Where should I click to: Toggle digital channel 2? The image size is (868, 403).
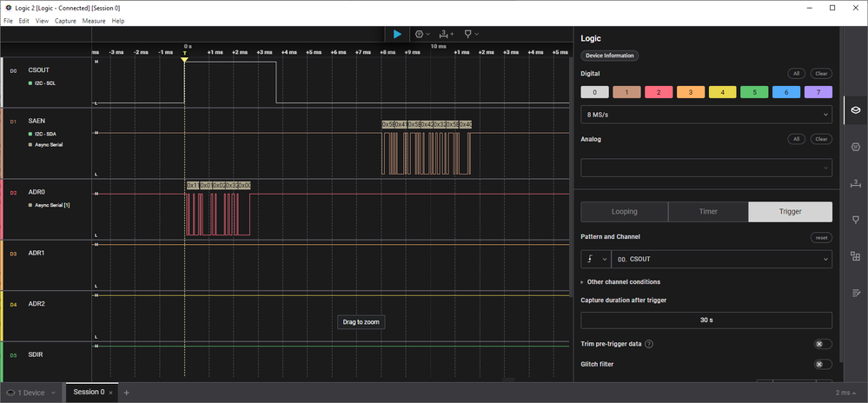click(x=659, y=92)
